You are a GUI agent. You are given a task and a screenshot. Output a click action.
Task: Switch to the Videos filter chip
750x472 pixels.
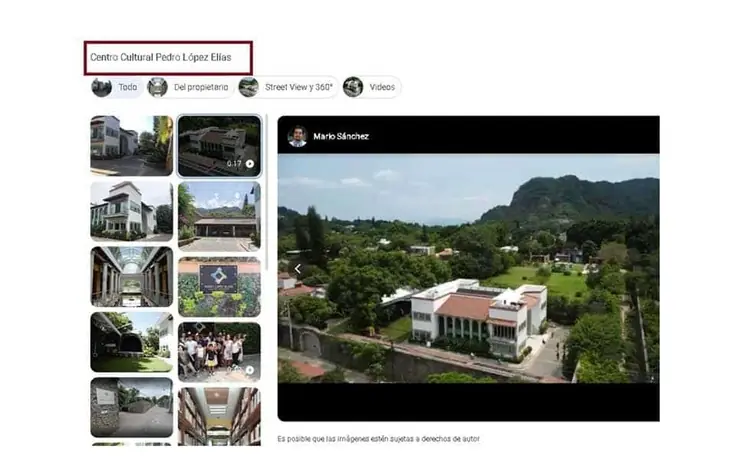[371, 87]
